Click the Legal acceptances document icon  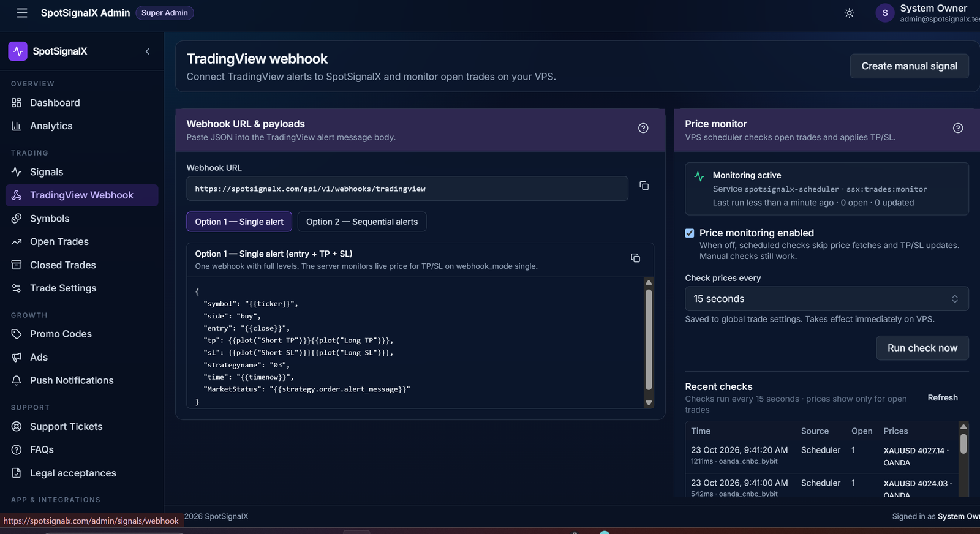click(x=17, y=473)
